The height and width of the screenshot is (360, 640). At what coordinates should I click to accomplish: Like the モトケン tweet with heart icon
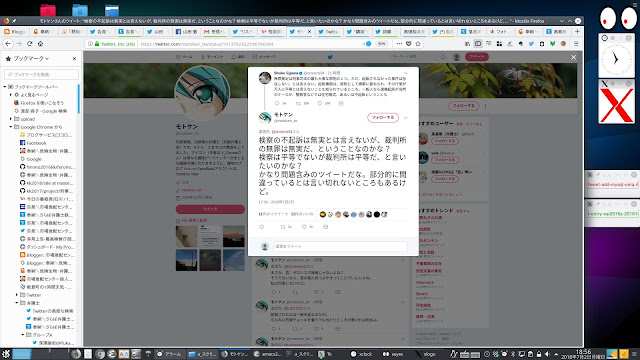point(304,227)
